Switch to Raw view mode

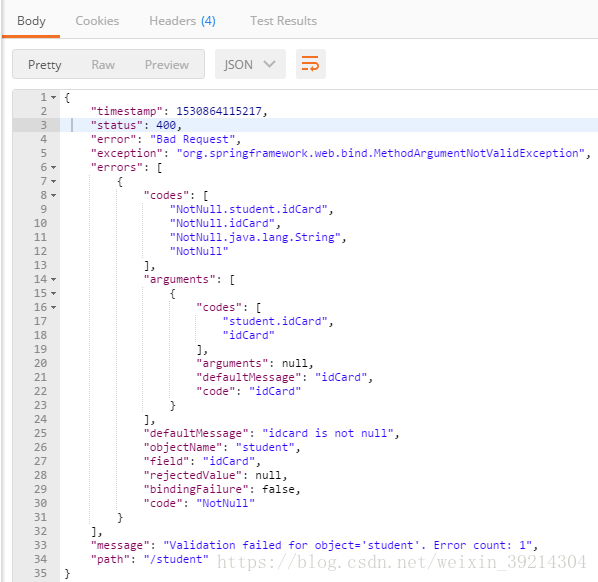point(103,64)
